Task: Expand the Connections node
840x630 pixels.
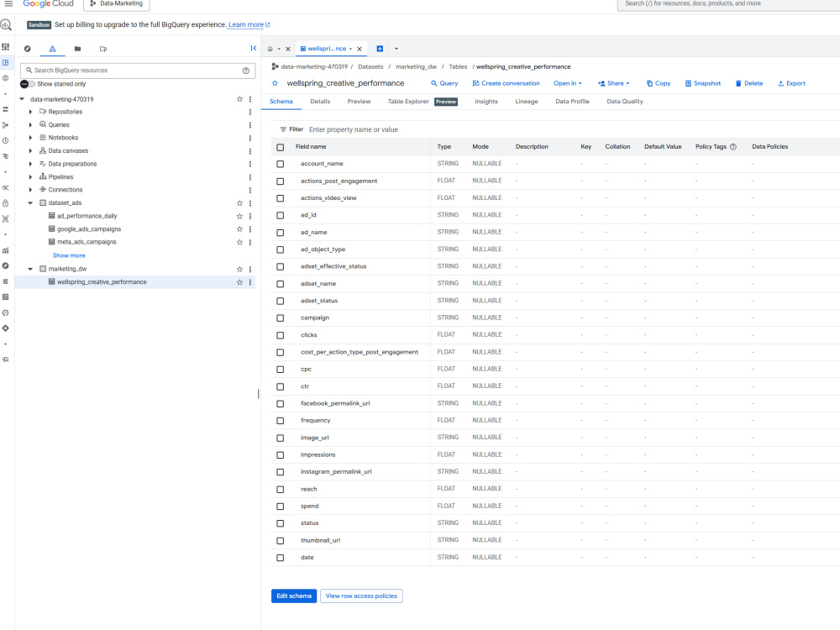Action: pos(30,190)
